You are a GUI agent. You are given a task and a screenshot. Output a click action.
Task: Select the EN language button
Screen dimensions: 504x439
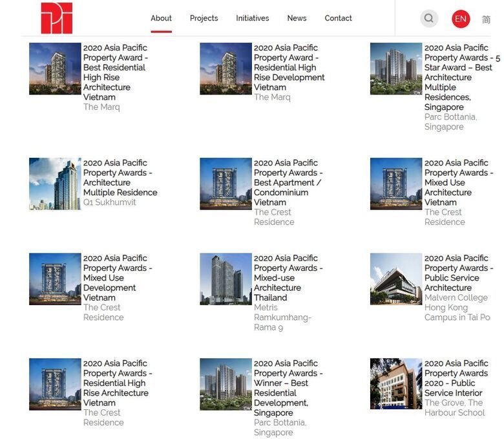tap(461, 19)
